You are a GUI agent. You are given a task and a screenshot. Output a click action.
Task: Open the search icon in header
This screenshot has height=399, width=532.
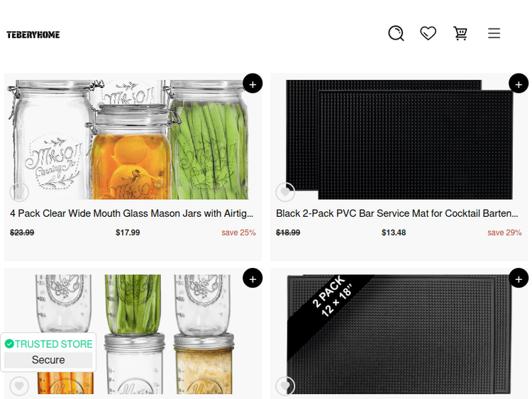(x=396, y=33)
